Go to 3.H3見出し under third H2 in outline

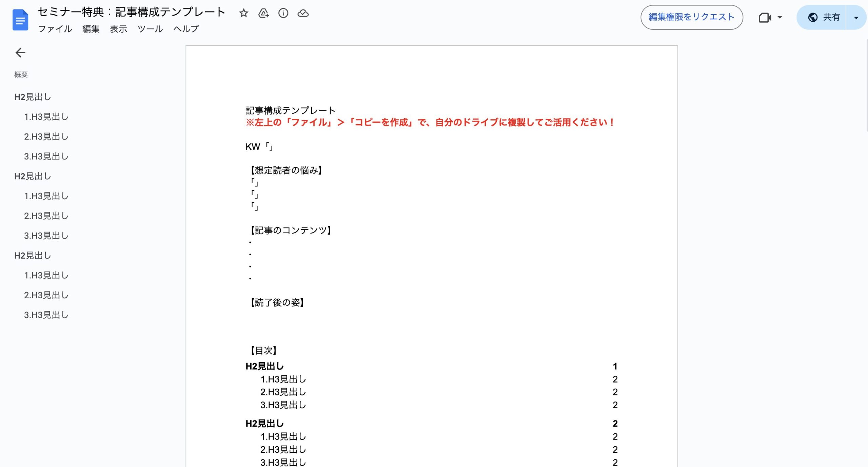(x=46, y=315)
